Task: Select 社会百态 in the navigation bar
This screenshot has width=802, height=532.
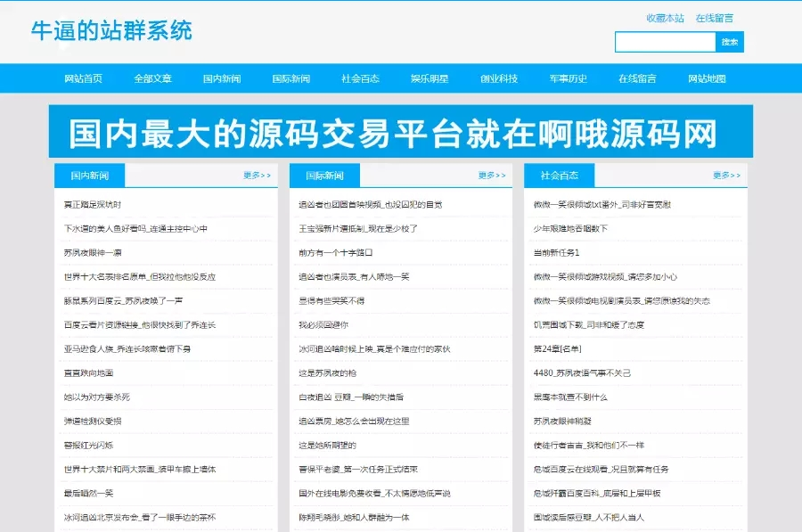Action: pyautogui.click(x=360, y=78)
